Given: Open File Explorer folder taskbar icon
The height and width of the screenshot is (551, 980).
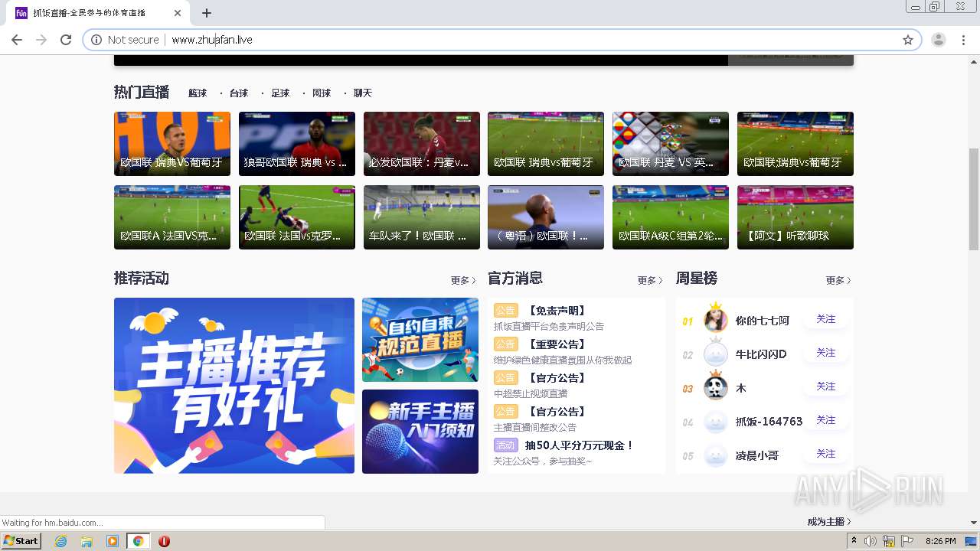Looking at the screenshot, I should pos(87,541).
